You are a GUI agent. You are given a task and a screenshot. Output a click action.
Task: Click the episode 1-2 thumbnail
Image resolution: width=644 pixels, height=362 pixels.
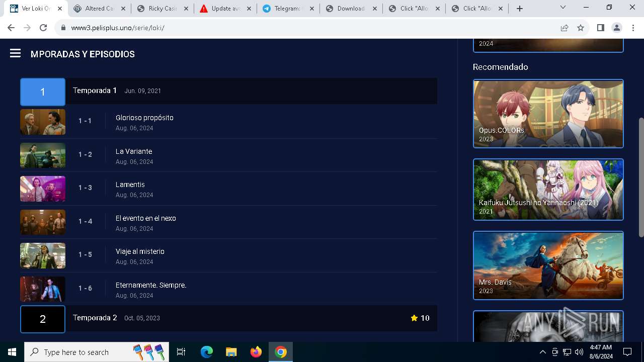[x=43, y=155]
